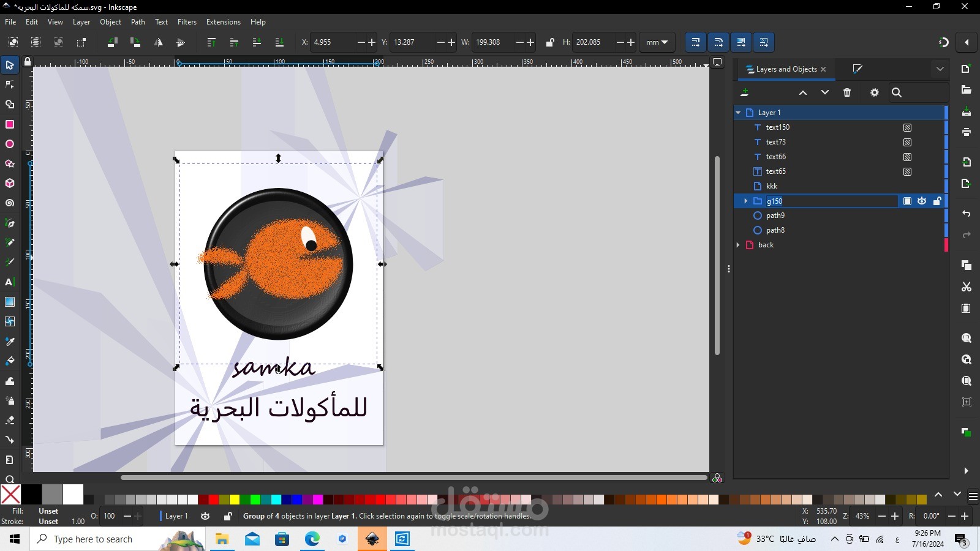Select the Ellipse tool

coord(10,144)
